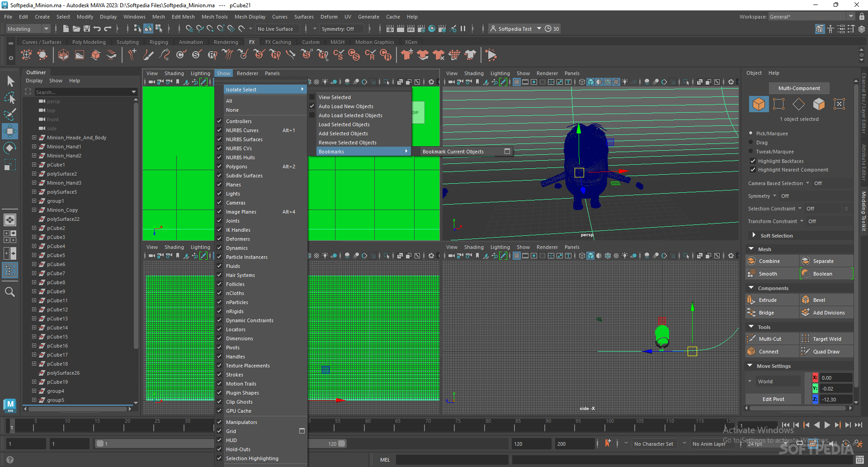Click Outliner horizontal scrollbar
The width and height of the screenshot is (868, 467).
tap(77, 409)
